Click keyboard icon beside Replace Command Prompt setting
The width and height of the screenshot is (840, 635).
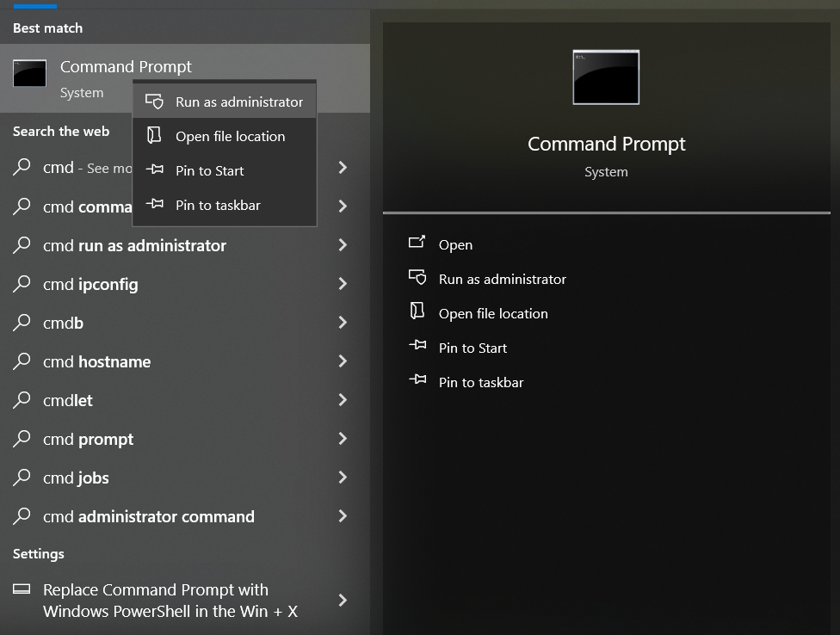pos(22,589)
